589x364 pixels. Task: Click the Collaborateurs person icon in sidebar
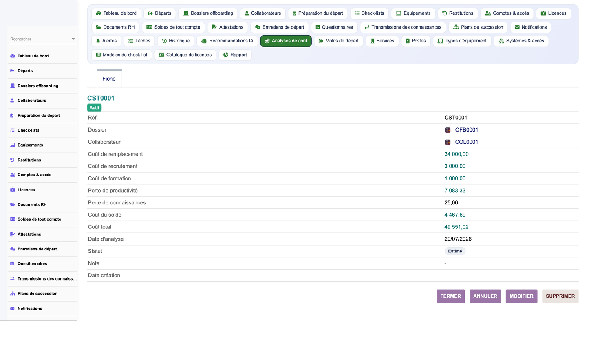pos(13,101)
